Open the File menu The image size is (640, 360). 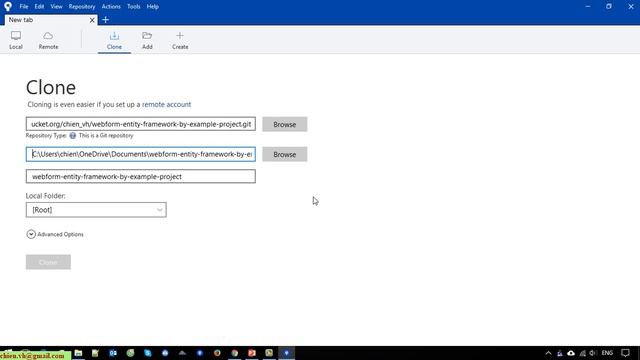pyautogui.click(x=24, y=7)
